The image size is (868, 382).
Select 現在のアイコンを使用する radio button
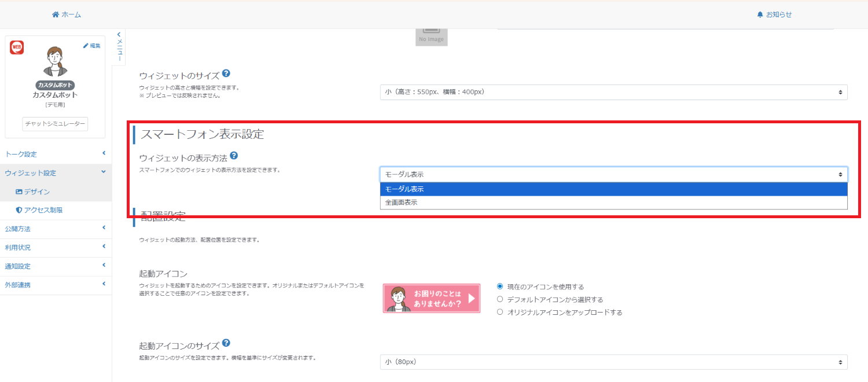pos(500,286)
